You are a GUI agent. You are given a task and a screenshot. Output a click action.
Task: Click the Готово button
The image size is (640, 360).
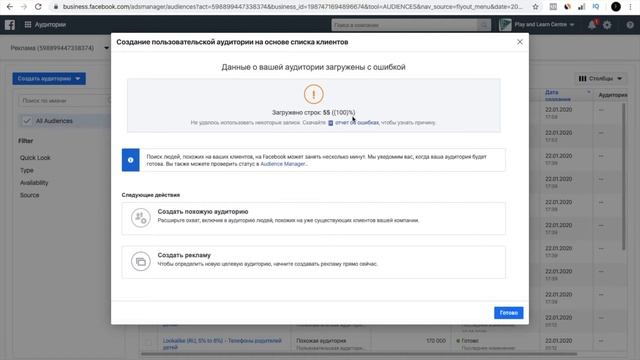click(509, 313)
